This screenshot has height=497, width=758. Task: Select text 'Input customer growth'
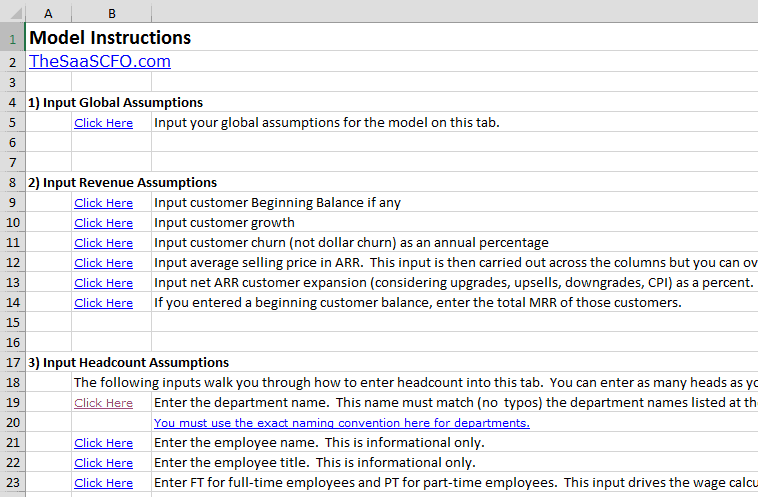[x=224, y=223]
